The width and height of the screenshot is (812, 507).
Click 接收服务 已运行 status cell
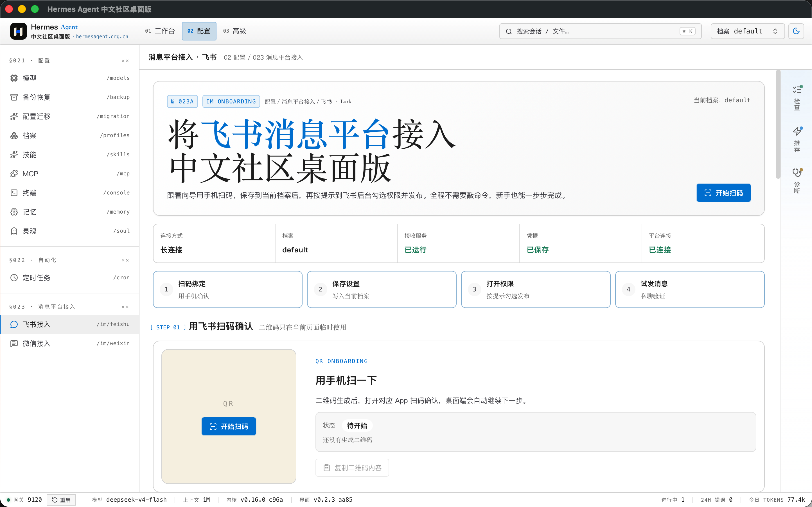(x=459, y=243)
